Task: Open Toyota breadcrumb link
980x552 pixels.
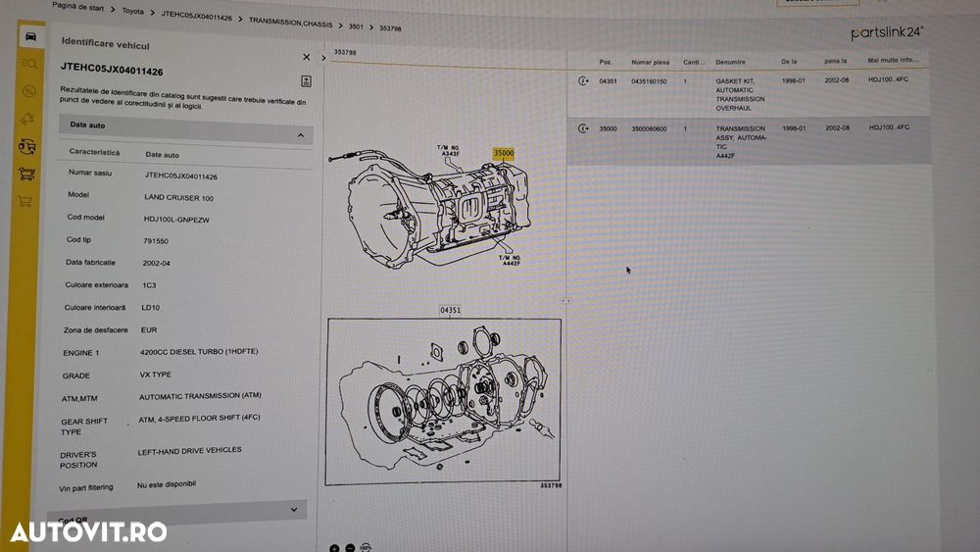Action: click(x=132, y=11)
